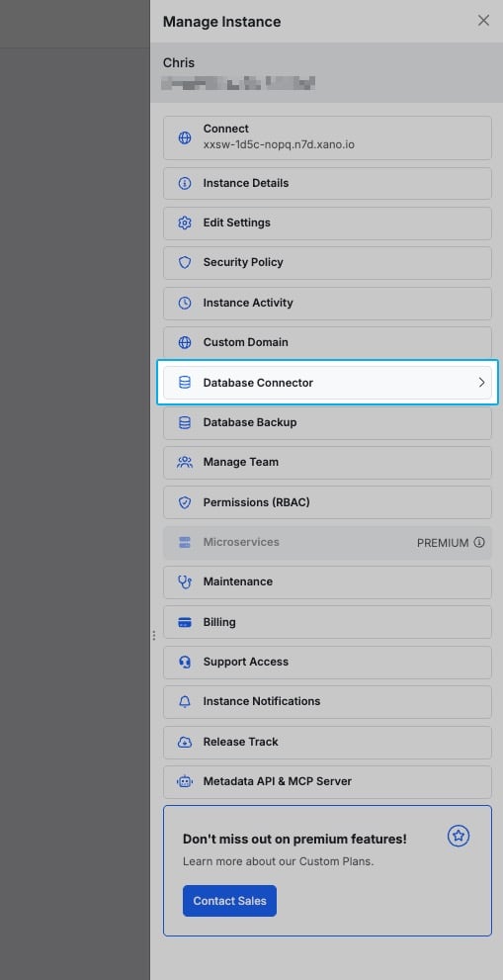This screenshot has height=980, width=503.
Task: Click the instance name Chris
Action: click(x=179, y=63)
